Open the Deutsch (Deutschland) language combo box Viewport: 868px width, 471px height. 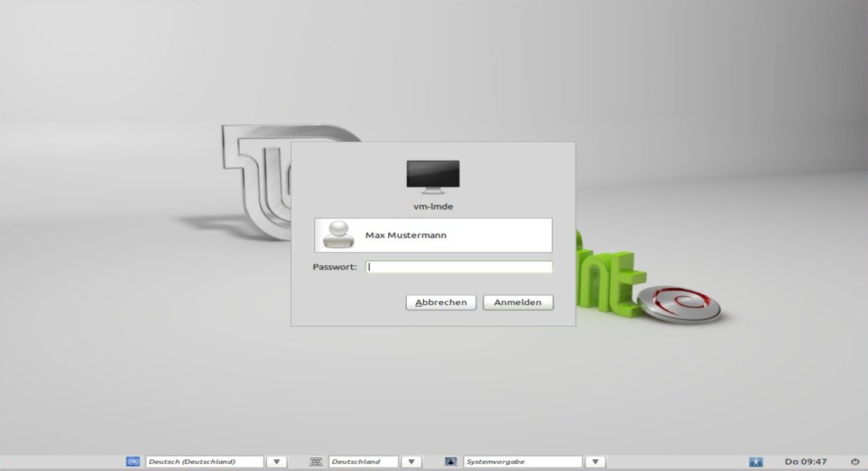pyautogui.click(x=204, y=462)
